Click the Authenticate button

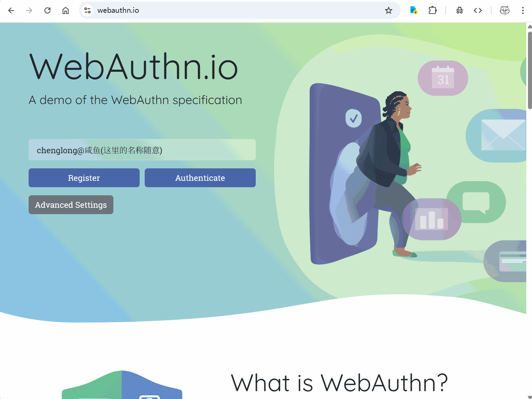click(200, 178)
